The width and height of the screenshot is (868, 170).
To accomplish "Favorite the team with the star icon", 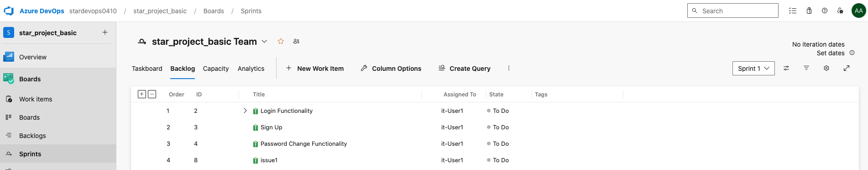I will [281, 41].
